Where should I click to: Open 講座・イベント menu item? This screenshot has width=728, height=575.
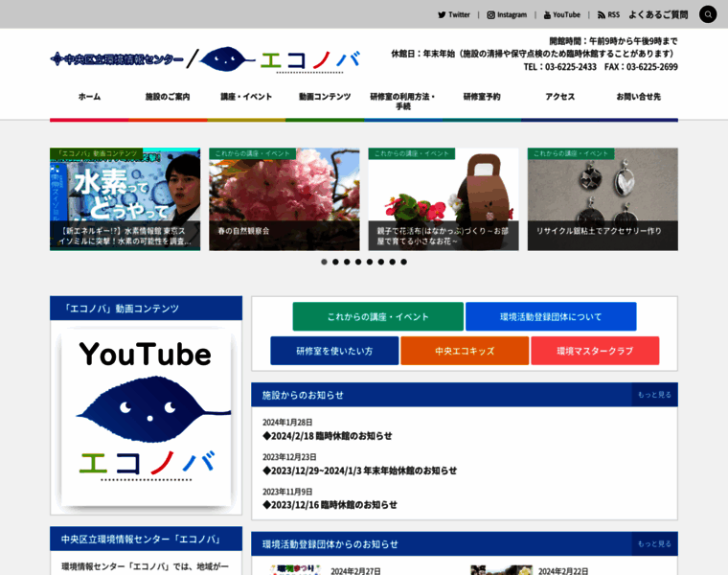point(246,97)
